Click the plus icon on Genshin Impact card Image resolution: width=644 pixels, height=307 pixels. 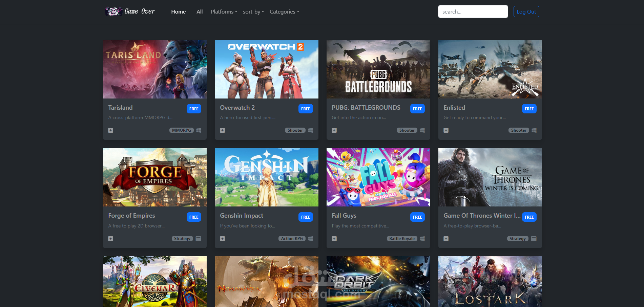click(223, 239)
